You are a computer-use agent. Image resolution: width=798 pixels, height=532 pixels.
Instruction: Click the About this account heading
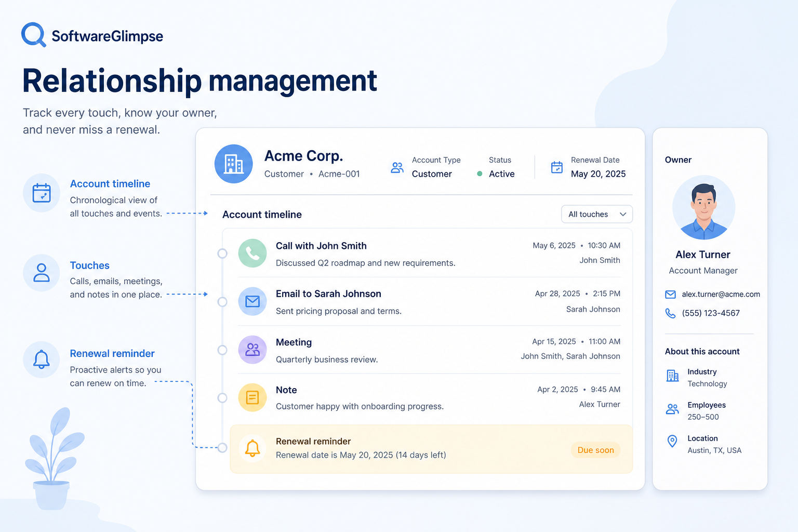click(x=702, y=352)
